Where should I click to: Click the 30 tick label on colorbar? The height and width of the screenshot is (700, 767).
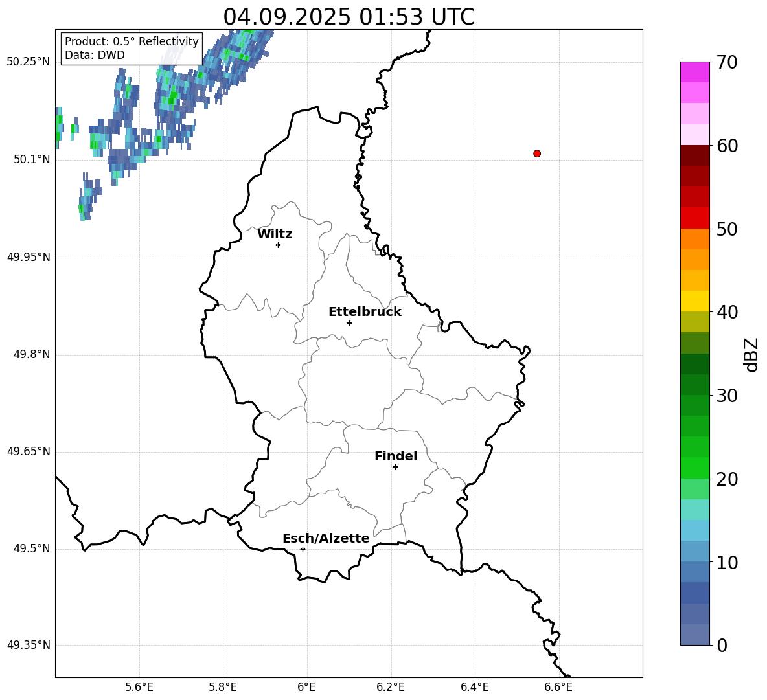727,395
